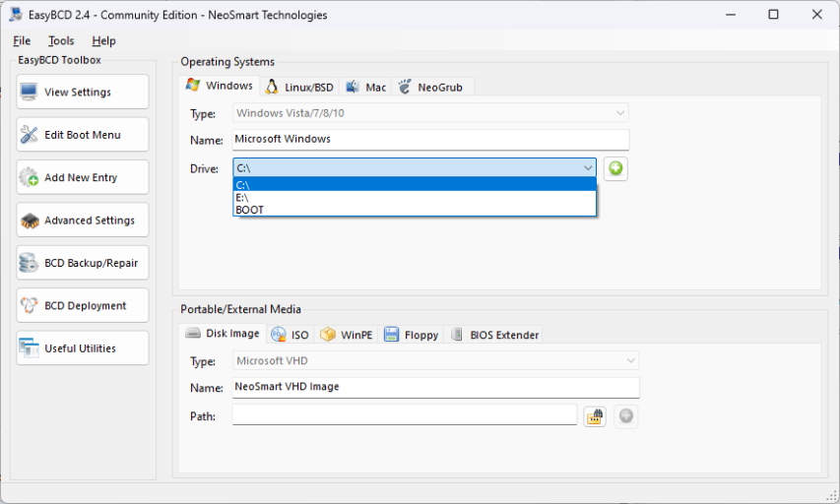Choose E:\ in the Drive list

point(415,198)
